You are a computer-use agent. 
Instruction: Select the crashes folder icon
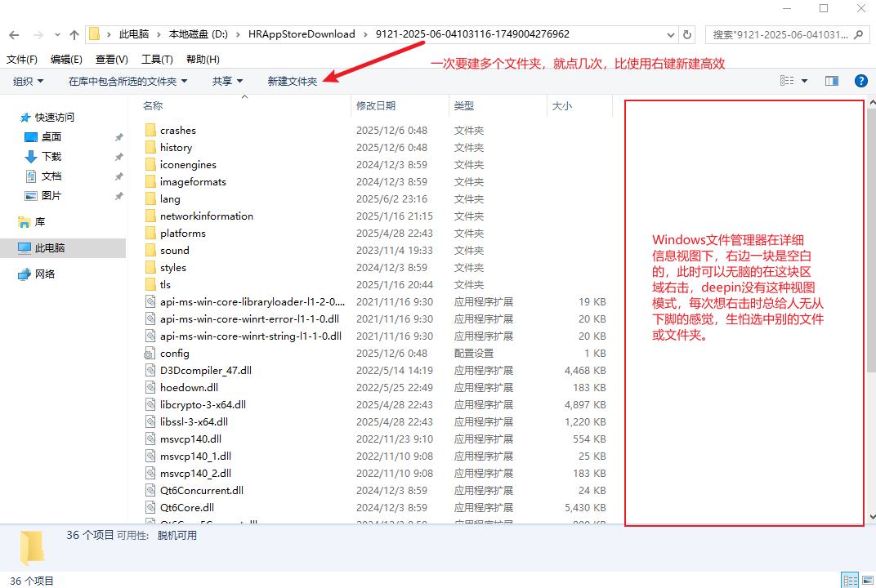coord(150,130)
